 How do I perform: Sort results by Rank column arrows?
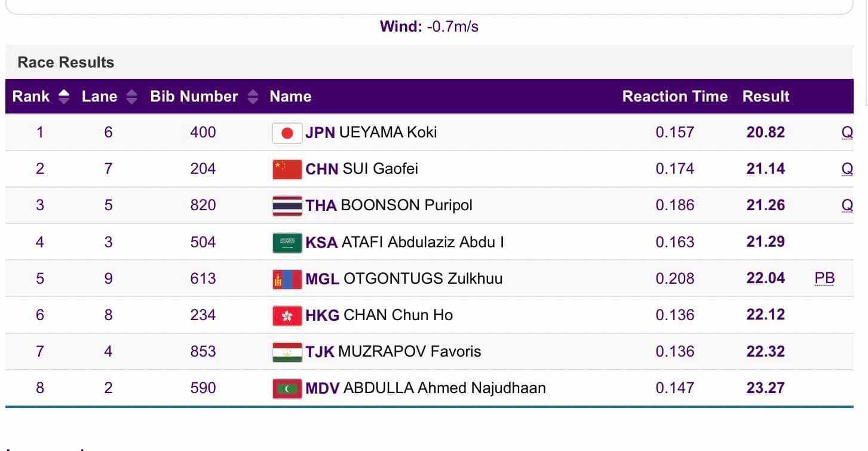click(x=64, y=97)
